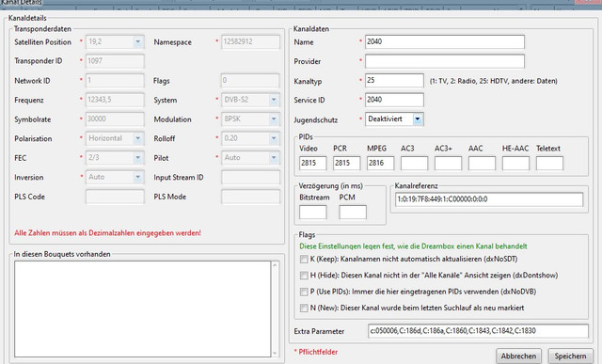Click the AC3+ PID field
This screenshot has width=602, height=364.
pos(448,163)
